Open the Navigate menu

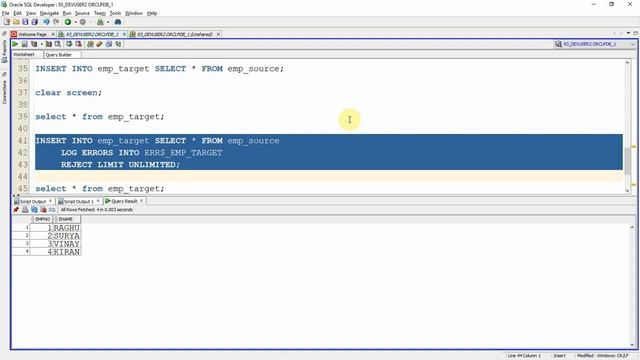(49, 13)
